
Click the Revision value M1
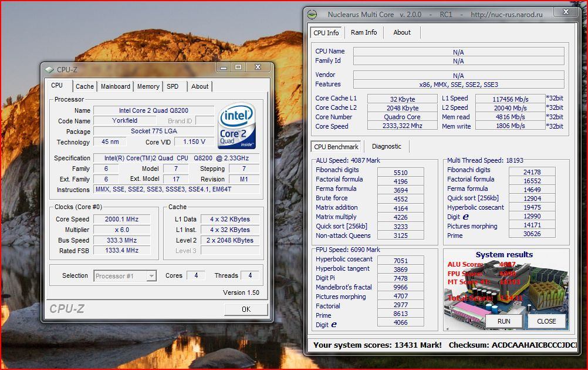coord(244,179)
